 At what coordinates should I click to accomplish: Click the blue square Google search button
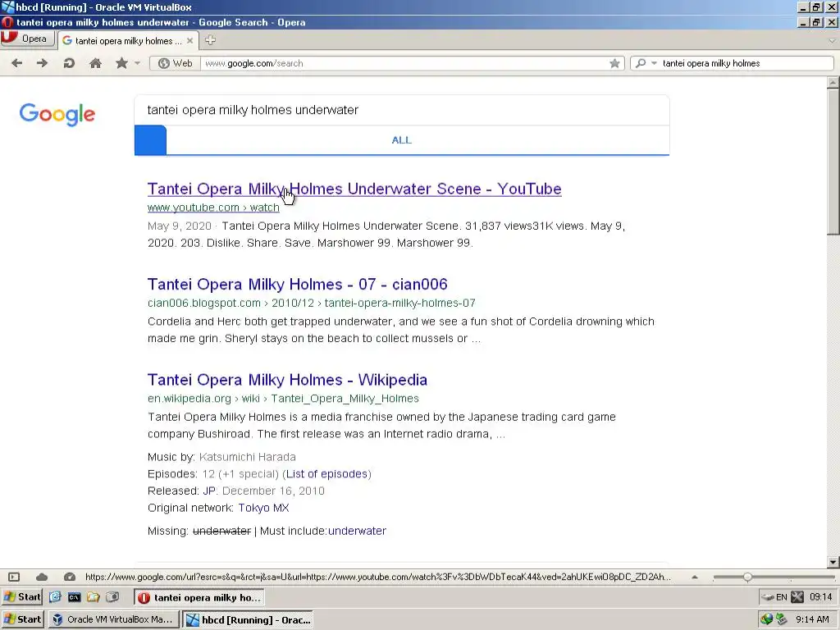click(x=151, y=139)
